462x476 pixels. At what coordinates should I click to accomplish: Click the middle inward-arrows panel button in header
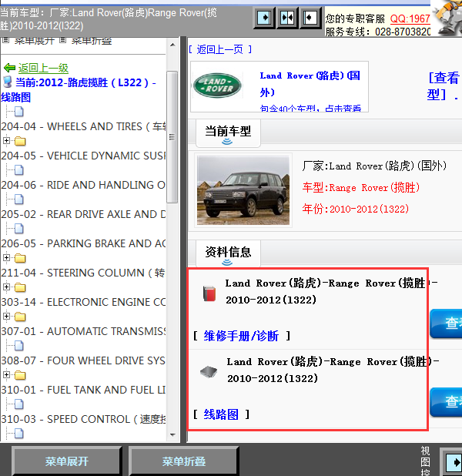(287, 18)
